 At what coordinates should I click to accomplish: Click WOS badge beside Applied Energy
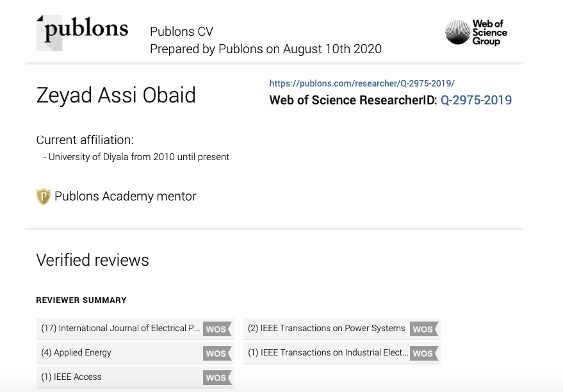click(x=217, y=353)
